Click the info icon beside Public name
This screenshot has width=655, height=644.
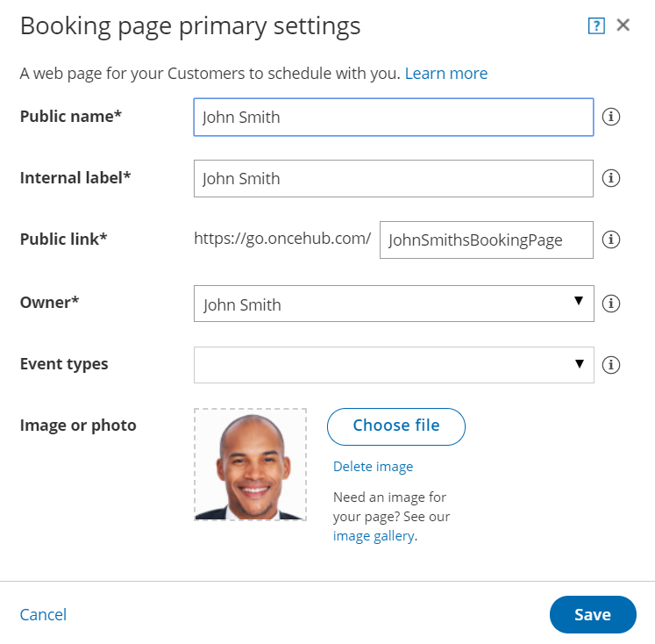611,117
